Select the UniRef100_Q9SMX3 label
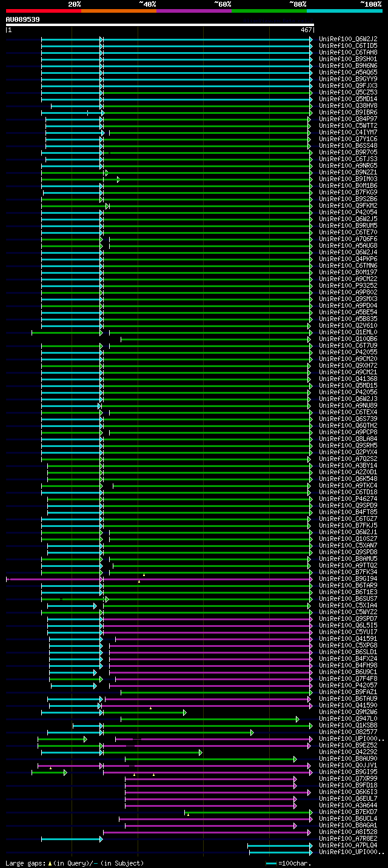 pos(348,299)
